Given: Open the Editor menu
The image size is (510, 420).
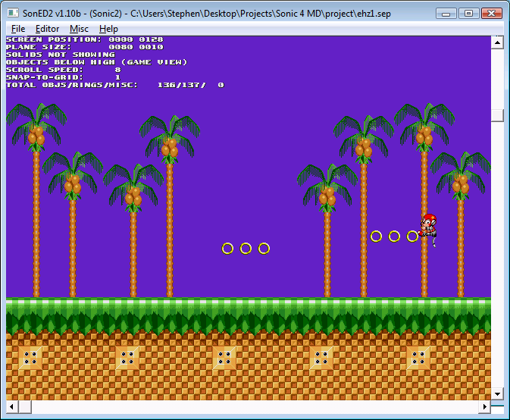Looking at the screenshot, I should pos(47,29).
